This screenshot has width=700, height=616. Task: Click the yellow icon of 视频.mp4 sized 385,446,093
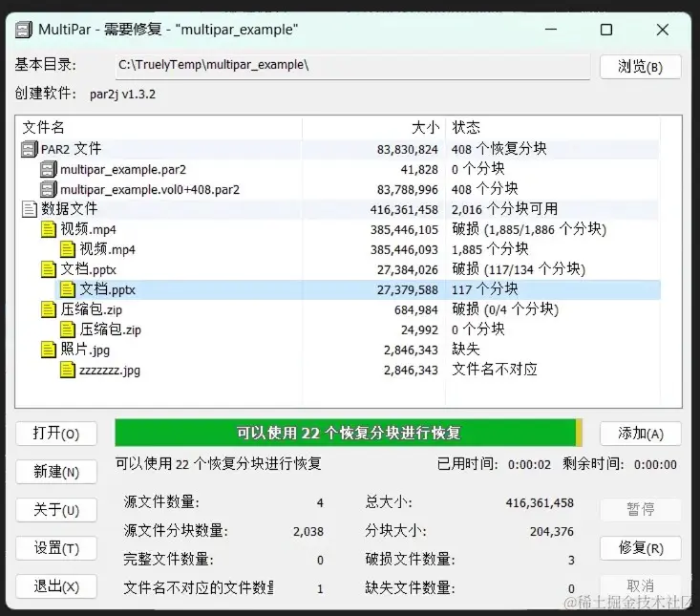coord(68,249)
